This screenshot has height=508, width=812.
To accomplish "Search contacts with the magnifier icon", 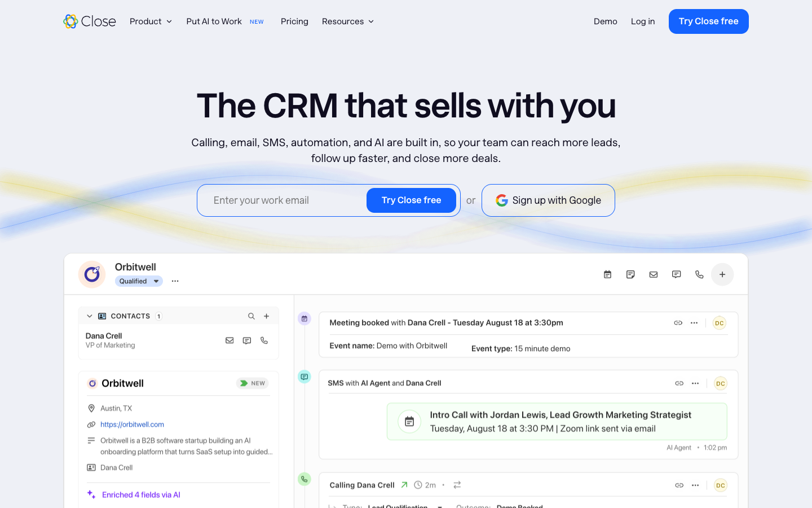I will 251,316.
